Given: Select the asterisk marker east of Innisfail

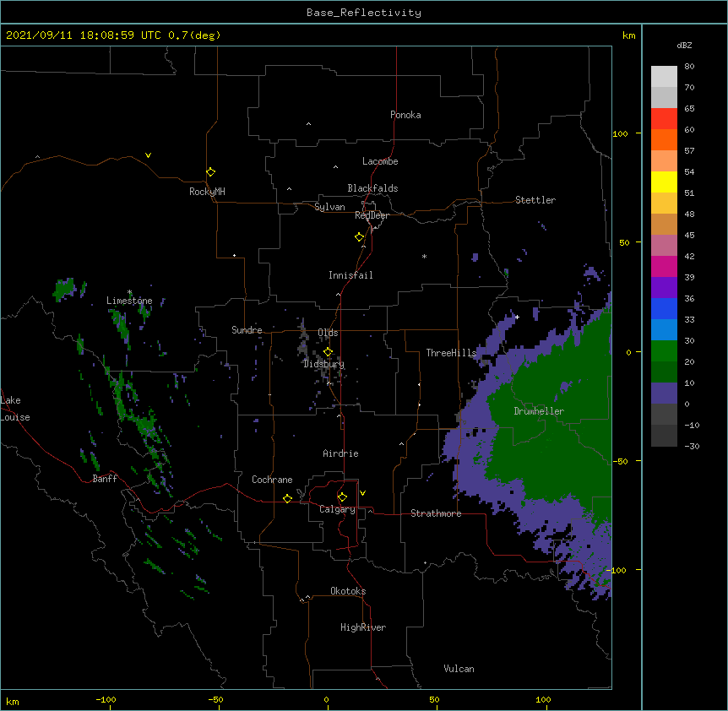Looking at the screenshot, I should 424,256.
